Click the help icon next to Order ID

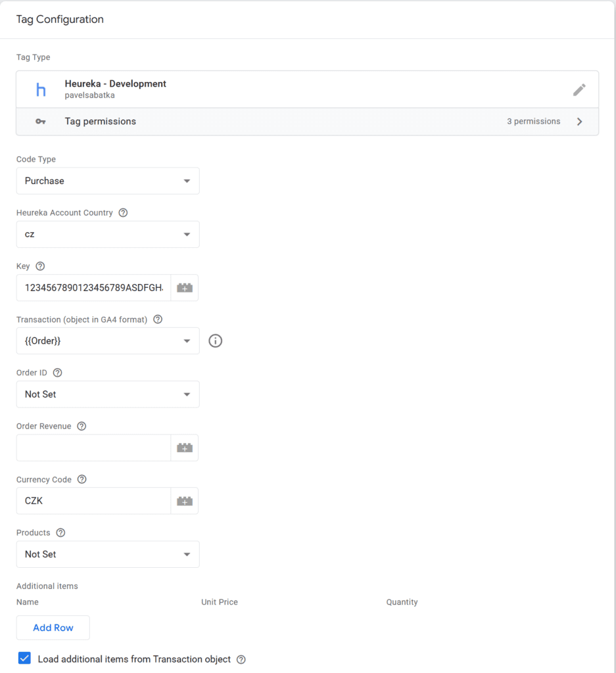click(57, 373)
